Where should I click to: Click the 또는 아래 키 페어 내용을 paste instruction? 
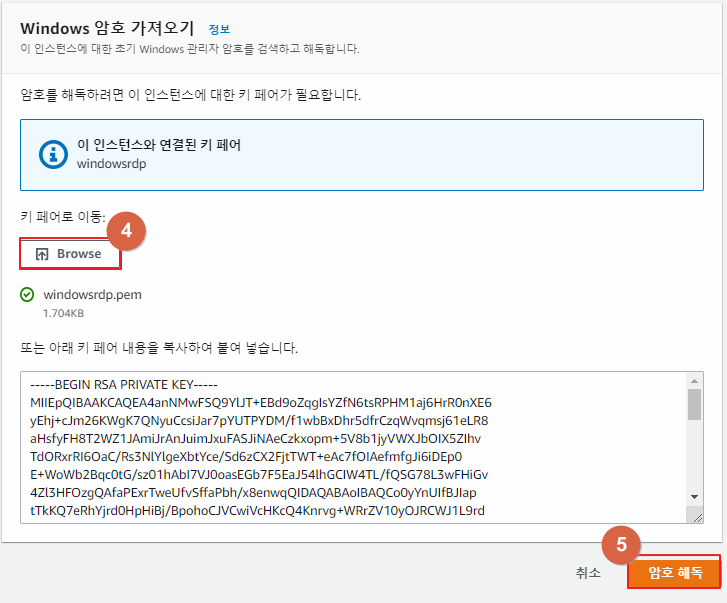[159, 348]
